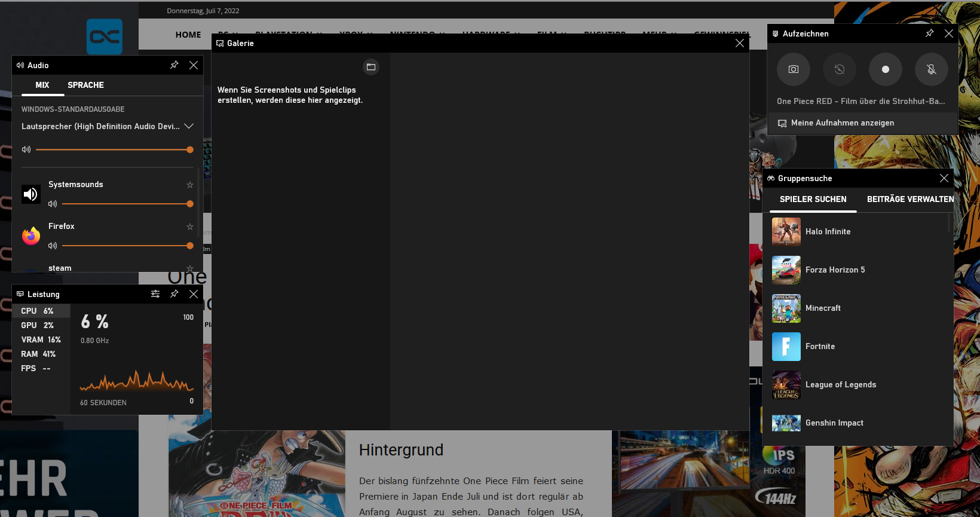This screenshot has height=517, width=980.
Task: Click HOME in the website navigation
Action: point(188,35)
